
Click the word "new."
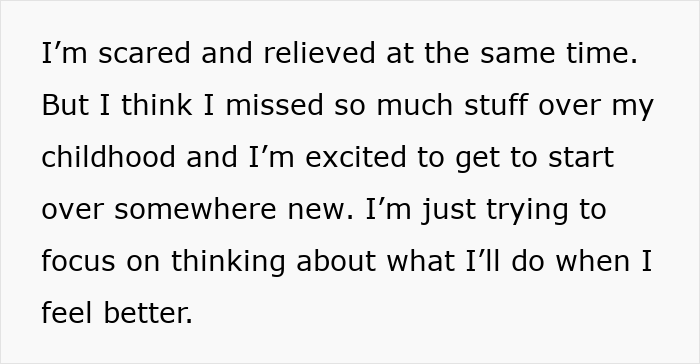[x=321, y=209]
